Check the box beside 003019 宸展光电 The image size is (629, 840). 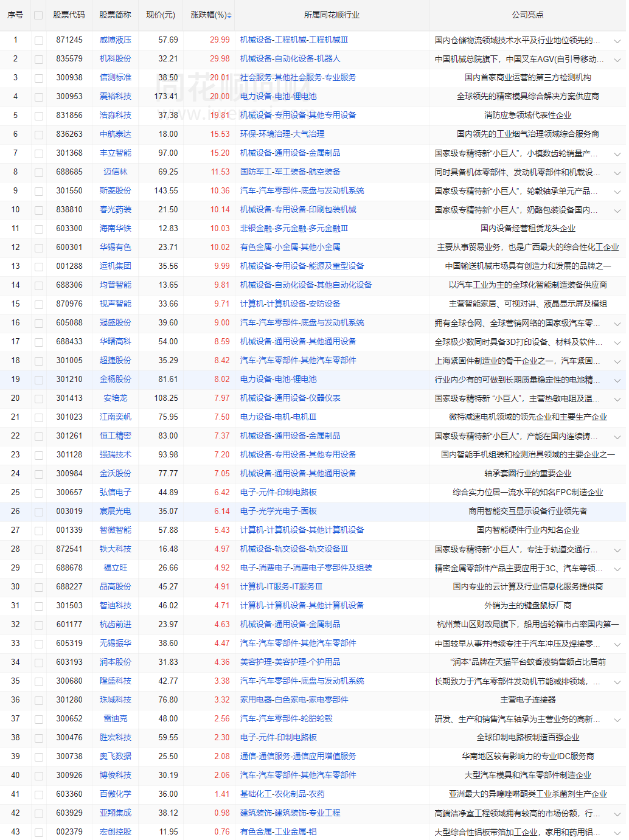[x=39, y=512]
